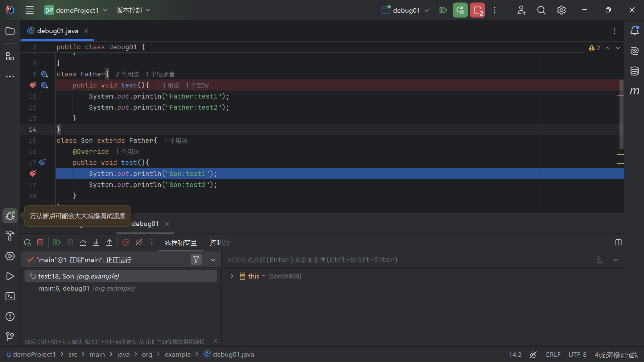The width and height of the screenshot is (644, 362).
Task: Toggle debugger layout settings icon
Action: pyautogui.click(x=619, y=242)
